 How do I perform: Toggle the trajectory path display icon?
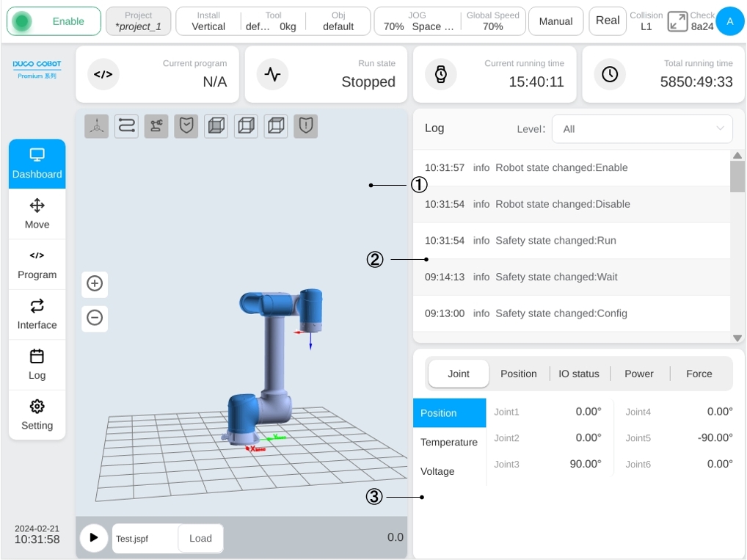[127, 126]
